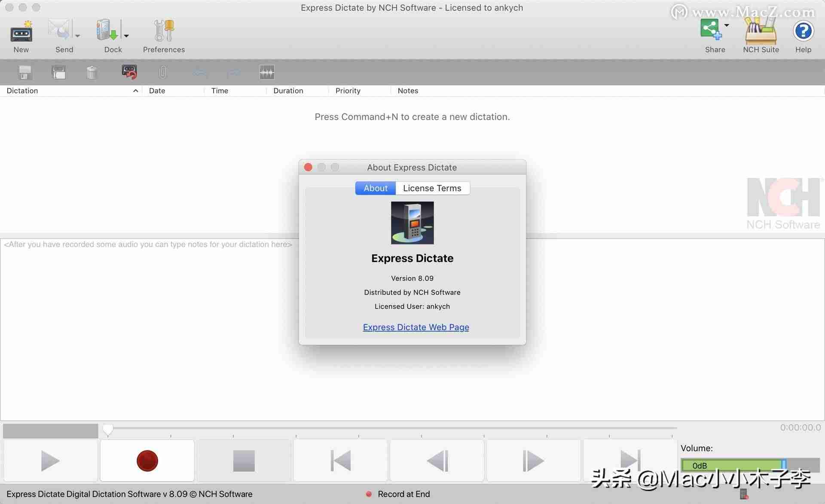
Task: Click the first save disk icon
Action: coord(25,72)
